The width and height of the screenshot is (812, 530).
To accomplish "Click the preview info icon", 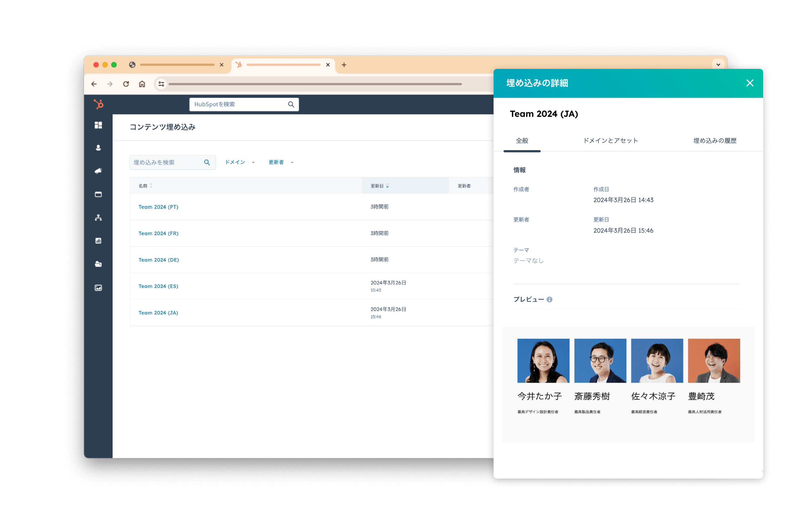I will click(x=550, y=300).
